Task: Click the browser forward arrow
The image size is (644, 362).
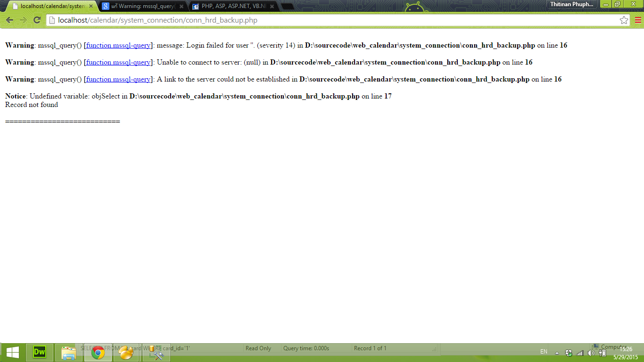Action: click(23, 20)
